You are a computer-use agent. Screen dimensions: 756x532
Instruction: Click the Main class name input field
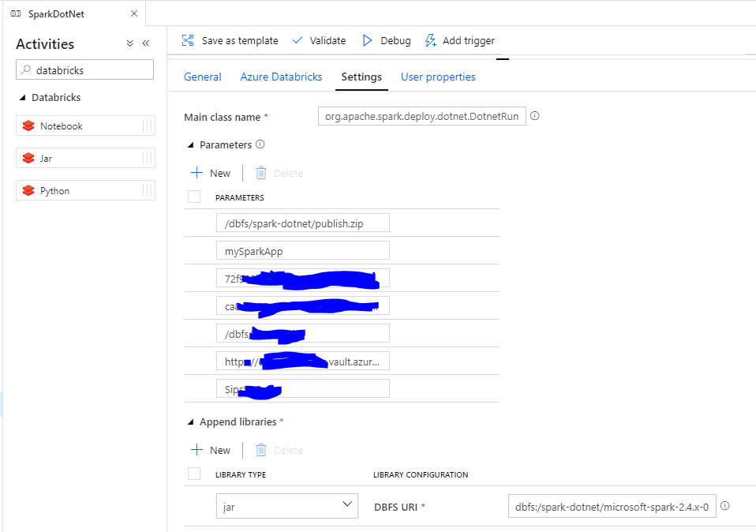(x=422, y=116)
